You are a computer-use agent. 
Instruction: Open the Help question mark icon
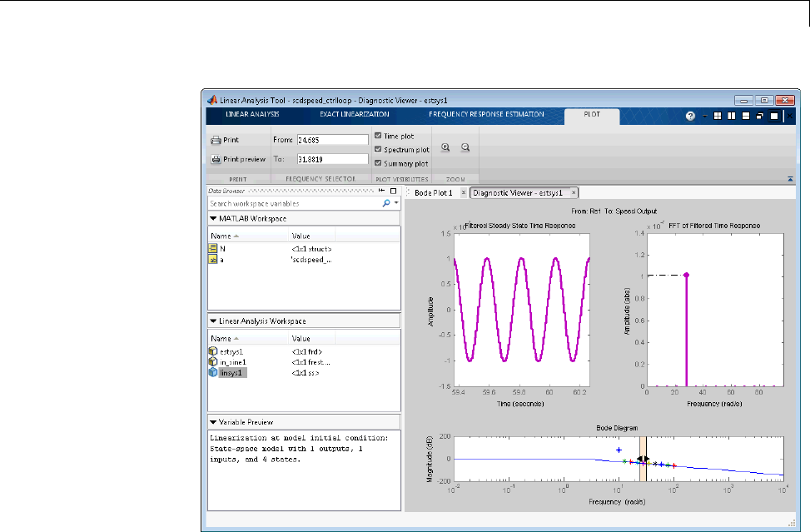(x=690, y=116)
